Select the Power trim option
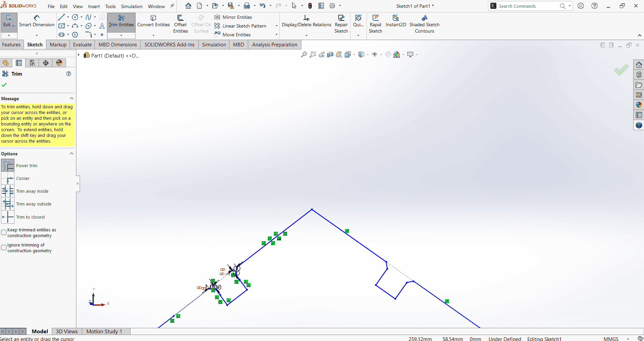 point(8,166)
